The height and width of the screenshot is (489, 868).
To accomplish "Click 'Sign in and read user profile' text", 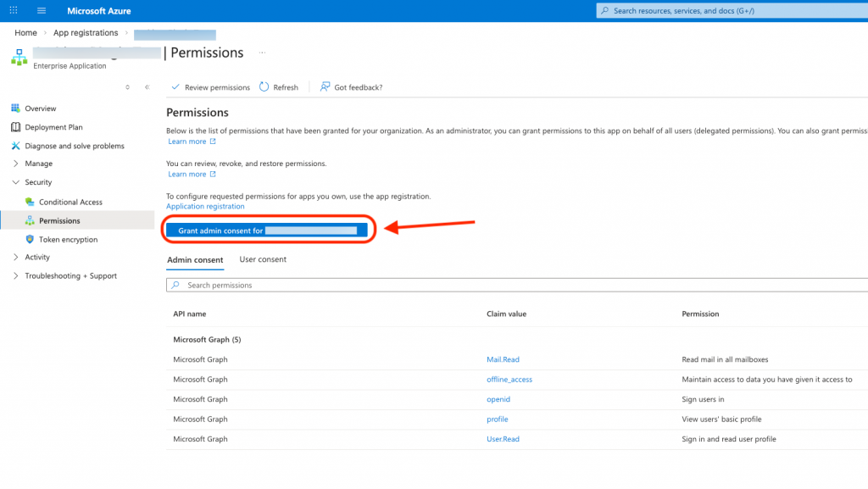I will pyautogui.click(x=728, y=439).
